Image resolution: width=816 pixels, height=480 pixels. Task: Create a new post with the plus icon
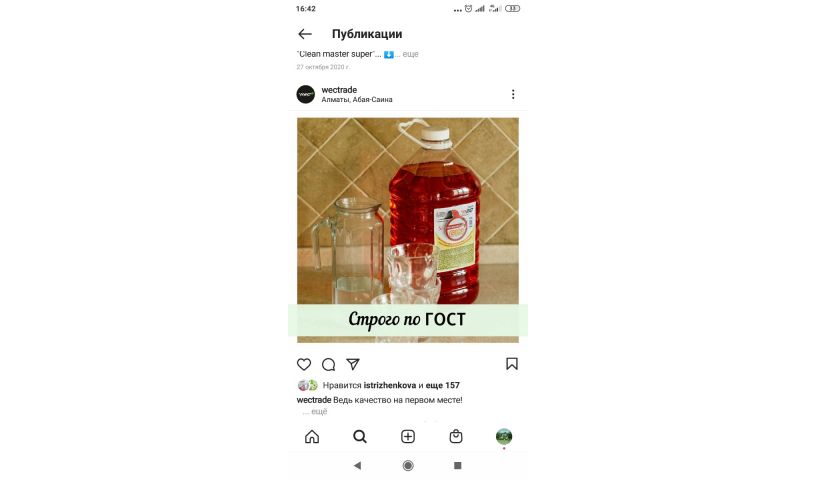click(408, 436)
